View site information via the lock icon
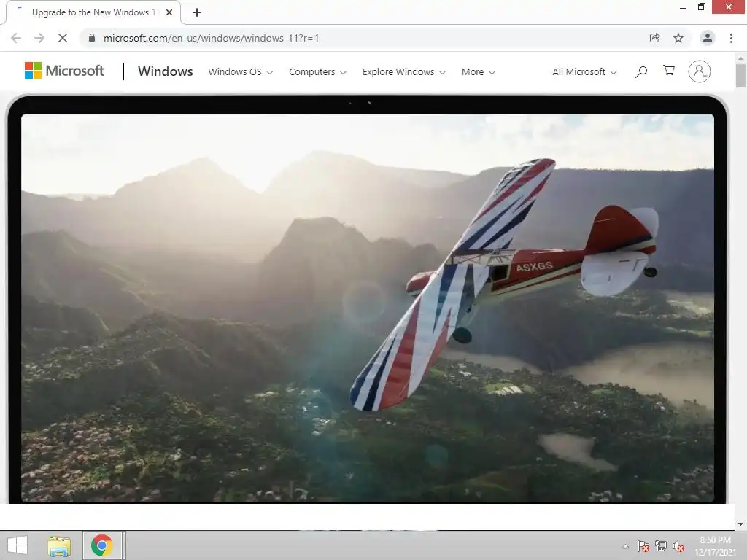Image resolution: width=747 pixels, height=560 pixels. (x=92, y=38)
